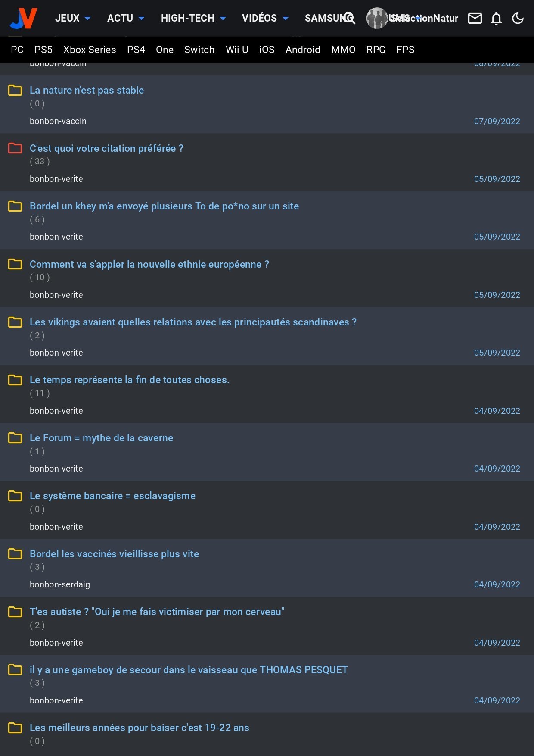Expand the ACTU dropdown menu
This screenshot has height=756, width=534.
click(125, 18)
